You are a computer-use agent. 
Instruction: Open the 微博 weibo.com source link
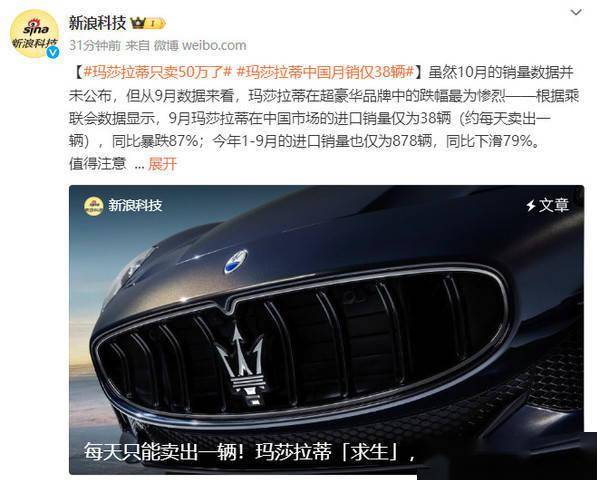point(200,46)
